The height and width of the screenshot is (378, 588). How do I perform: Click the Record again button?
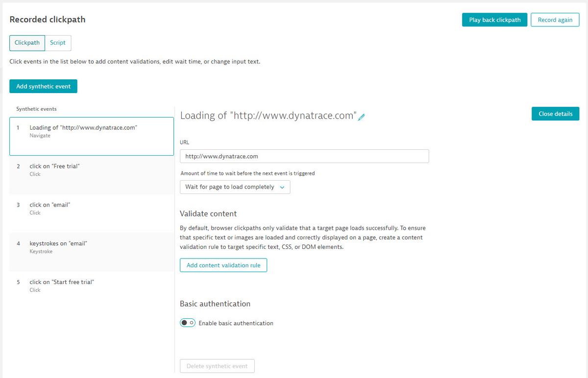tap(555, 20)
